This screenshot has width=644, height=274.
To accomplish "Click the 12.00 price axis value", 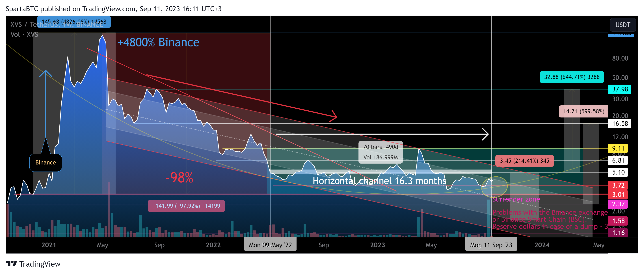I will point(620,137).
